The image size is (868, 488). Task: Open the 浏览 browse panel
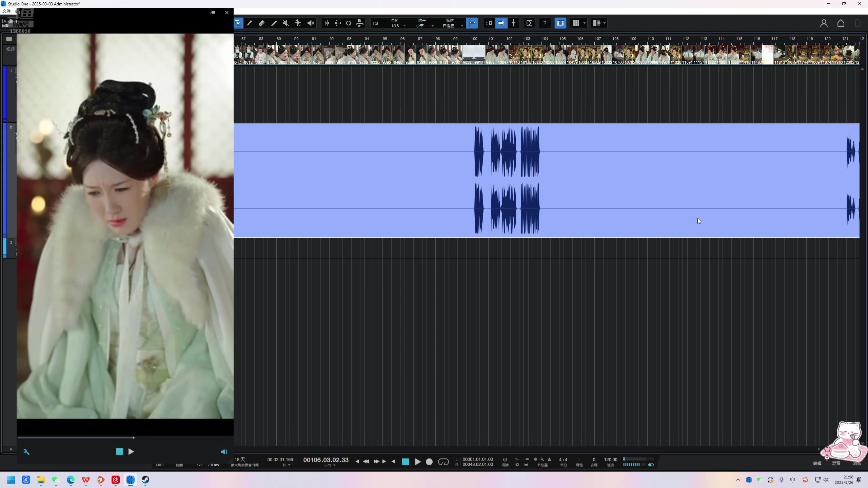click(x=857, y=464)
